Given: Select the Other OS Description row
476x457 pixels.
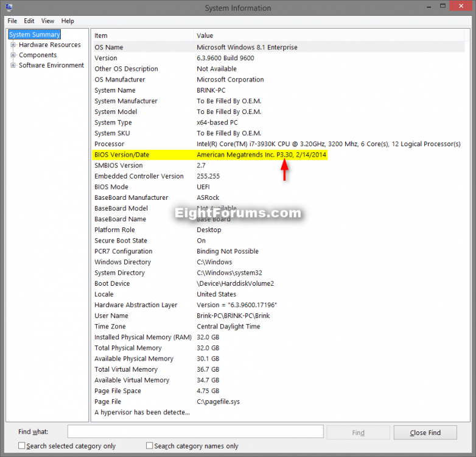Looking at the screenshot, I should point(278,69).
